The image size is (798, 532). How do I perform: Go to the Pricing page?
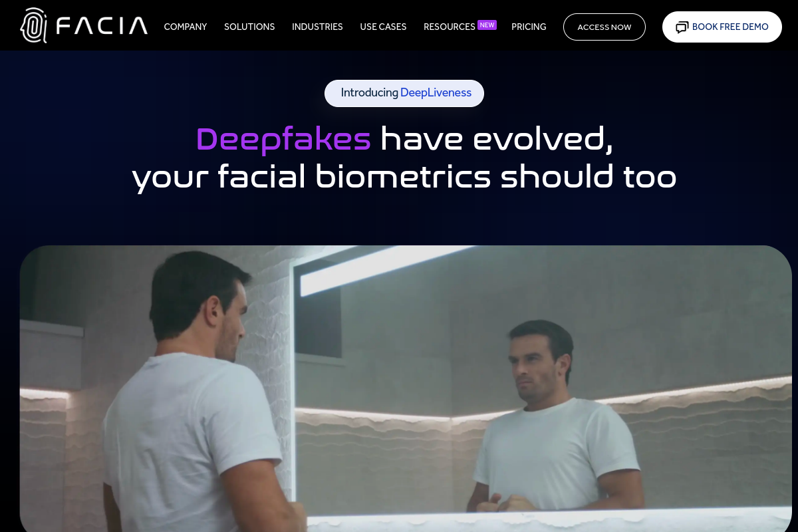[529, 27]
